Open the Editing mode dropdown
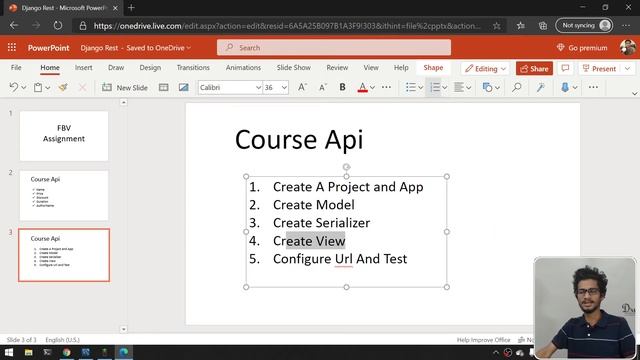This screenshot has height=360, width=640. tap(485, 69)
